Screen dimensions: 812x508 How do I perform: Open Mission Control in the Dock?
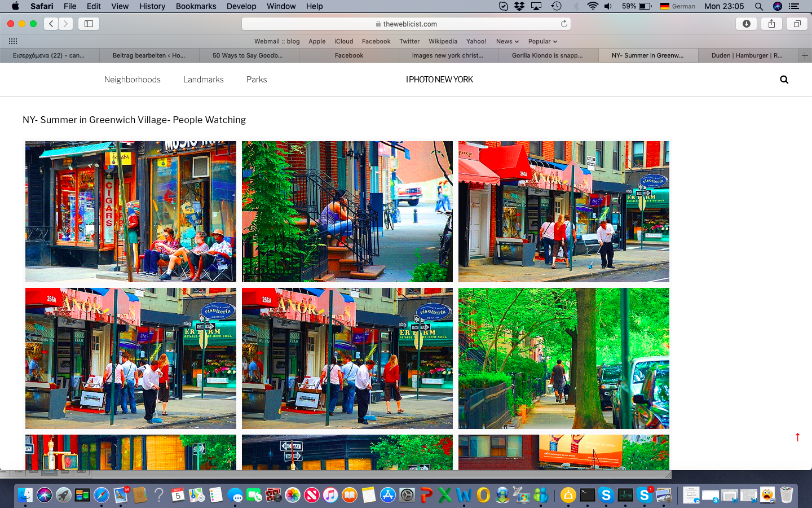pos(82,495)
